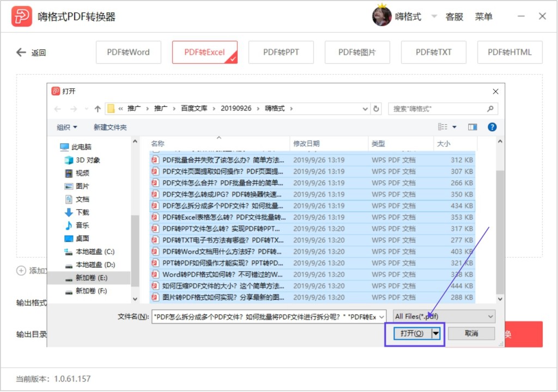Click the file list vertical scrollbar

(500, 232)
